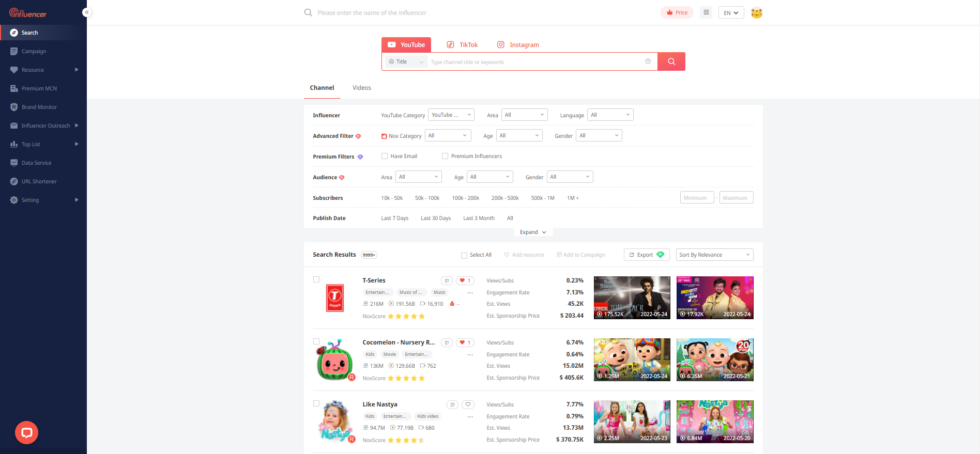Click the heart favorite badge for Cocomelon
The height and width of the screenshot is (454, 980).
(465, 342)
